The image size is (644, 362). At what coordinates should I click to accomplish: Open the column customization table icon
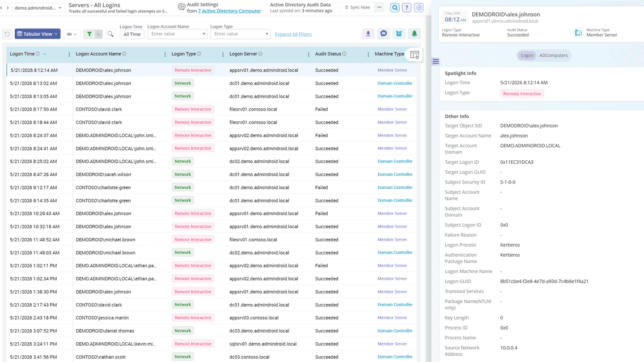414,54
